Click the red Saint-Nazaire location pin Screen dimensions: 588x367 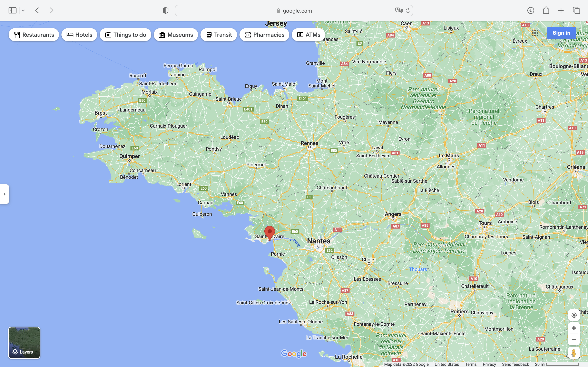click(269, 232)
